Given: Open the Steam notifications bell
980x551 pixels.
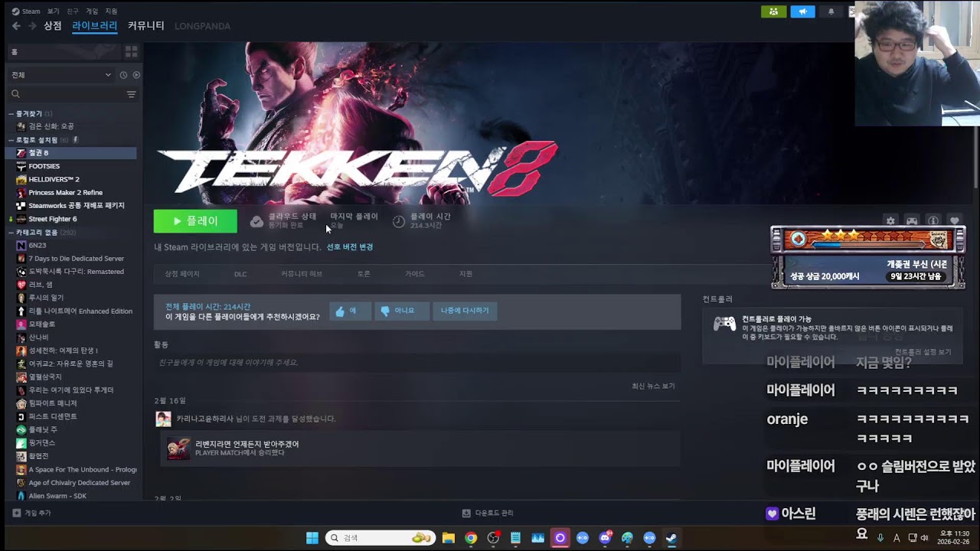Looking at the screenshot, I should [x=831, y=11].
